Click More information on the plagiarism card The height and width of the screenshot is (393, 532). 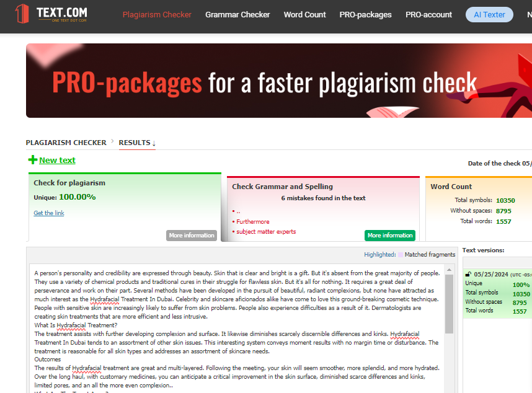point(192,235)
